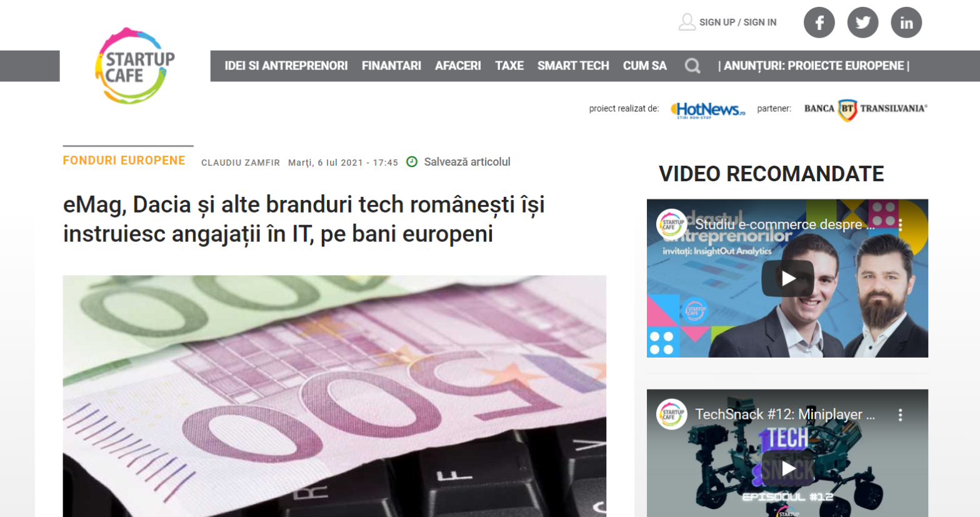Viewport: 980px width, 517px height.
Task: Open the Facebook social icon
Action: click(x=819, y=23)
